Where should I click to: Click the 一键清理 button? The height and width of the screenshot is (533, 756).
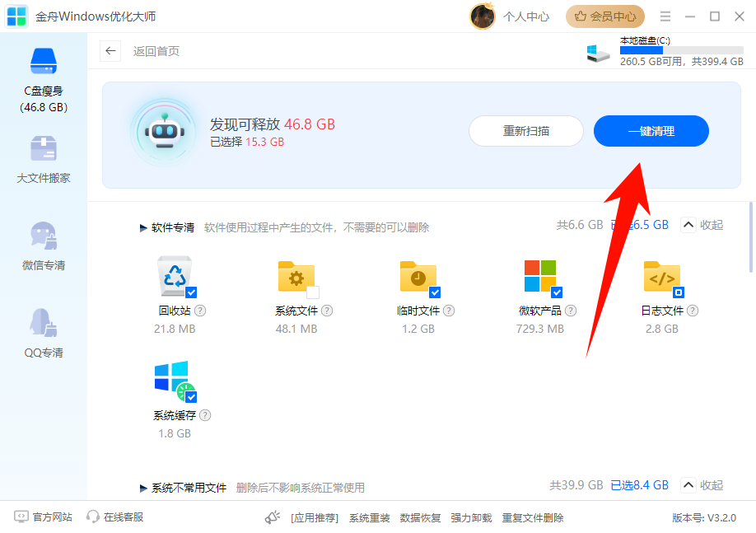651,131
